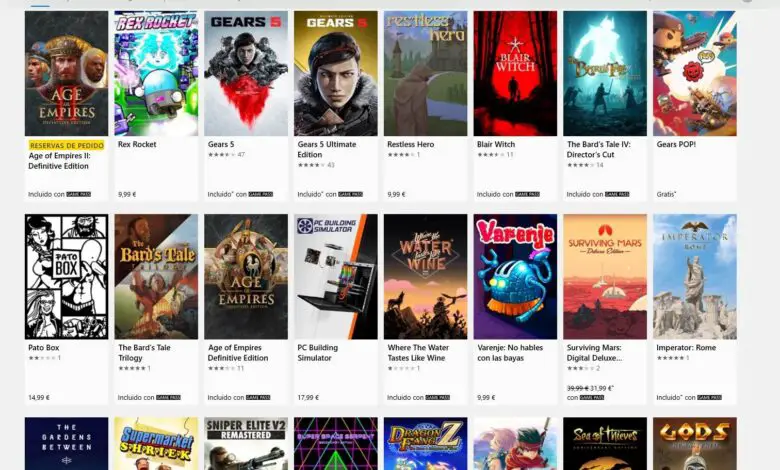Click the Gears POP! cover image
Viewport: 780px width, 470px height.
(695, 73)
